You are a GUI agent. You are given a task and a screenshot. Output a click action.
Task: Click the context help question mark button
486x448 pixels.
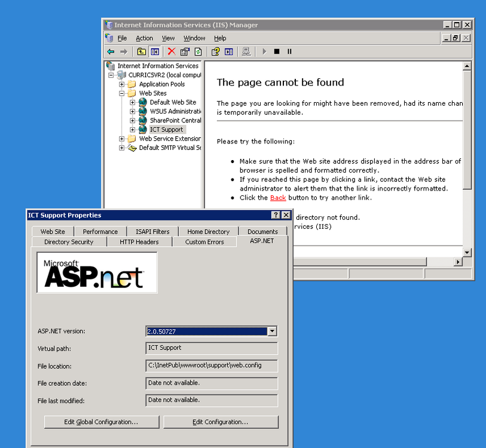tap(276, 215)
